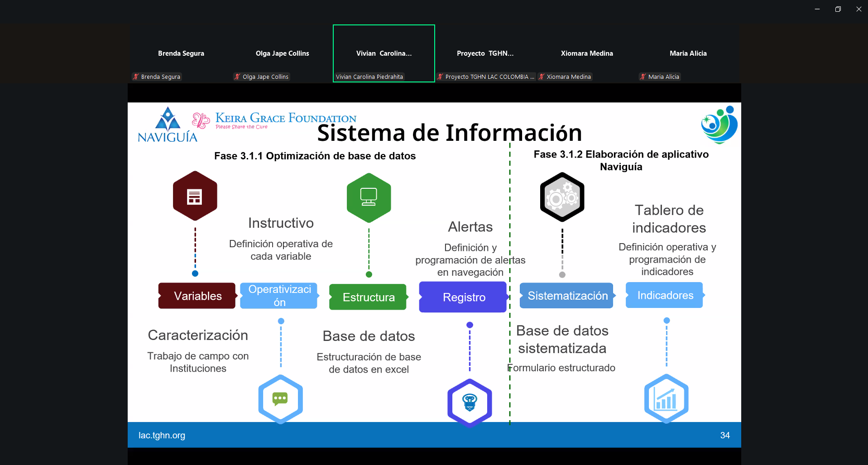The height and width of the screenshot is (465, 868).
Task: Click the lac.tghn.org link in footer
Action: pos(162,435)
